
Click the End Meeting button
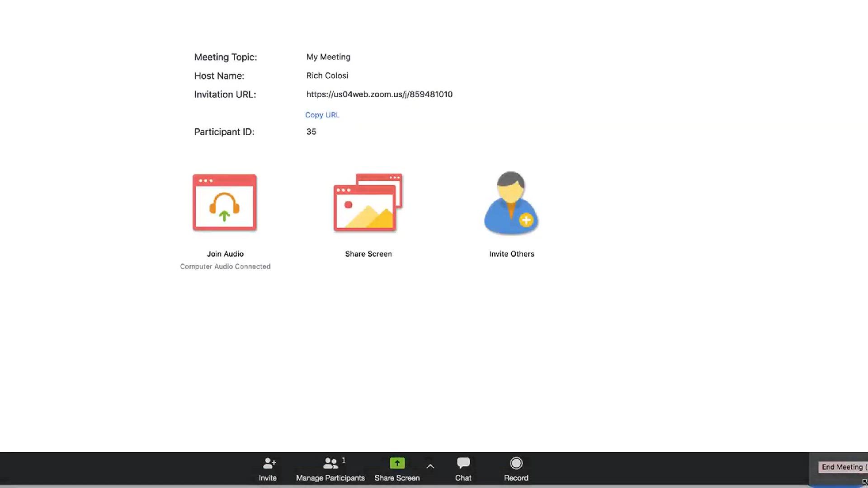click(x=843, y=467)
